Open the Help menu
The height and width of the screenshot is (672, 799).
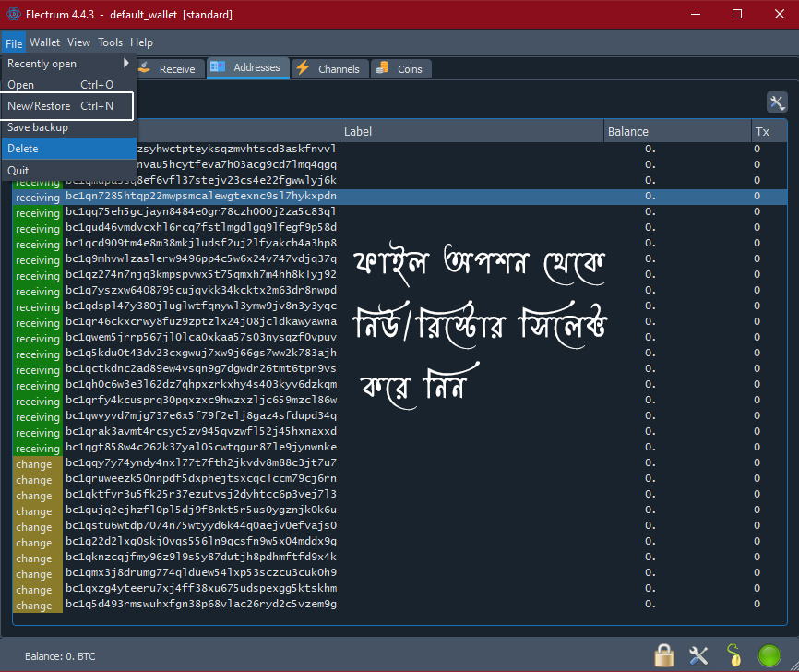[141, 42]
